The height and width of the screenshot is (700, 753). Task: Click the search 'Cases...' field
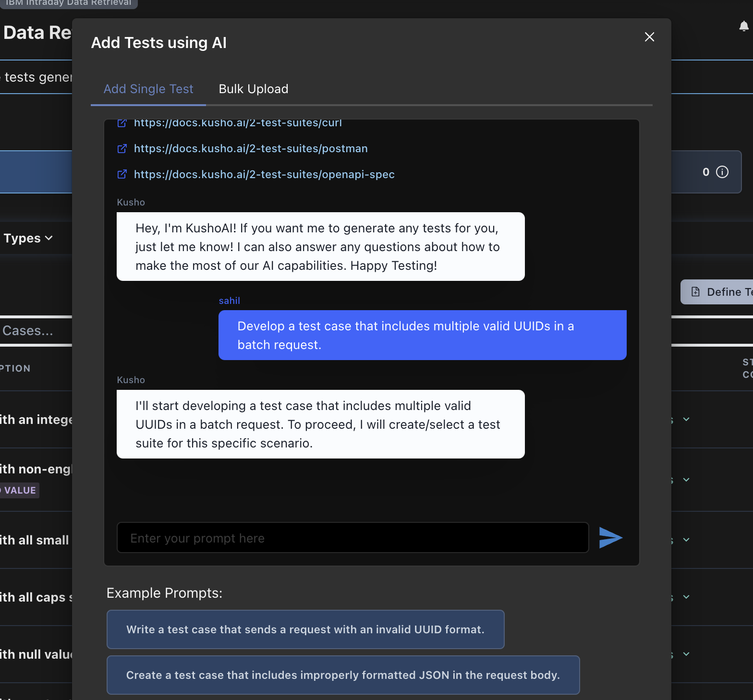[x=36, y=331]
